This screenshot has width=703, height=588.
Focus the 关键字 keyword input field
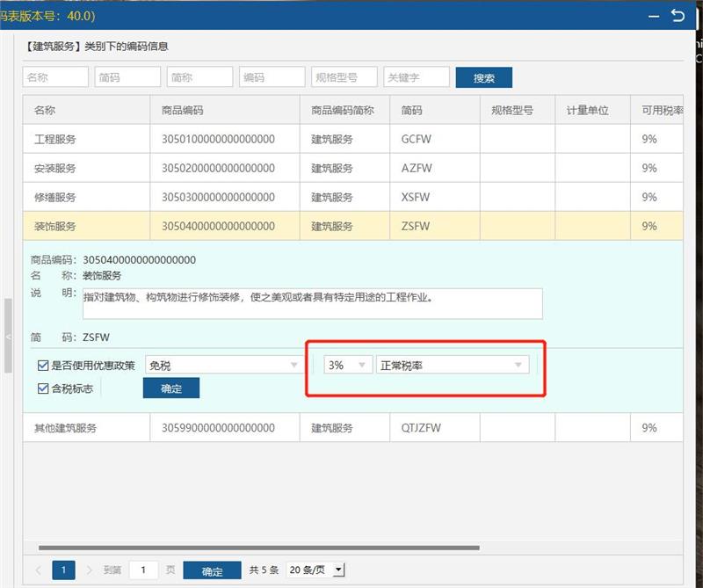(x=416, y=77)
